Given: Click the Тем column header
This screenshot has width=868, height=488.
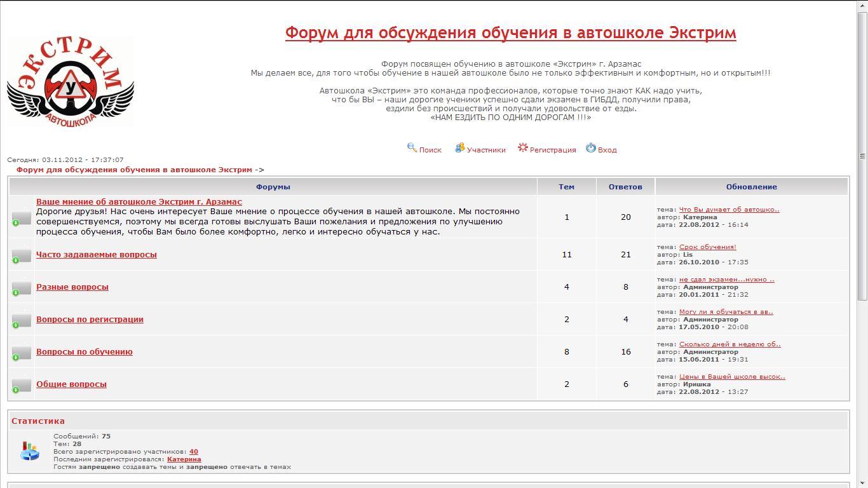Looking at the screenshot, I should click(x=567, y=187).
